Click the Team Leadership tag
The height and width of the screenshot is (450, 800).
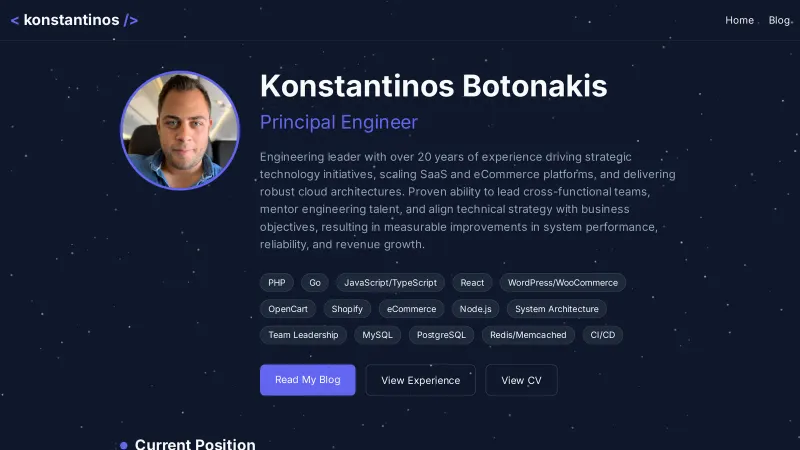303,335
